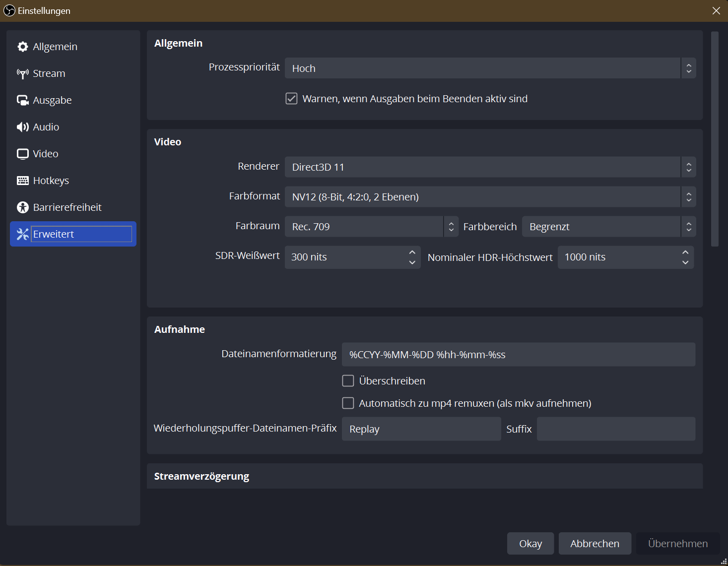Click the tools icon beside Erweitert
The image size is (728, 566).
(22, 234)
